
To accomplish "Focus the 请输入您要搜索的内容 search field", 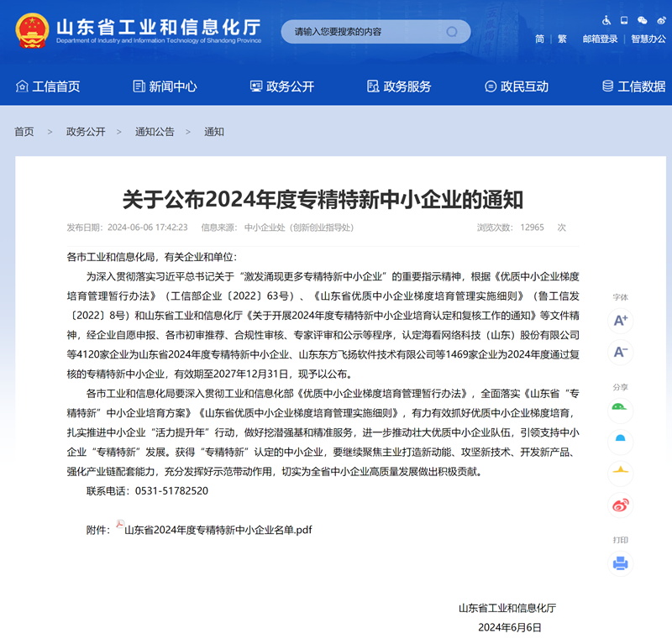I will point(375,32).
